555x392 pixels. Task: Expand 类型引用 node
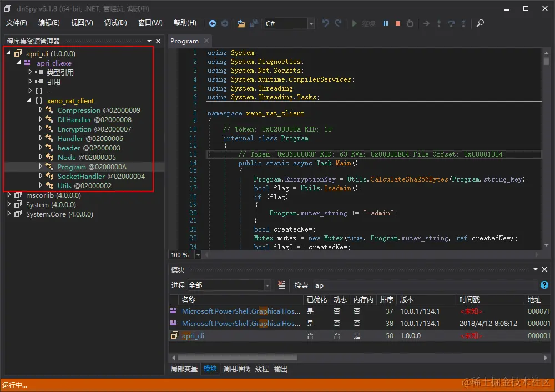click(30, 72)
